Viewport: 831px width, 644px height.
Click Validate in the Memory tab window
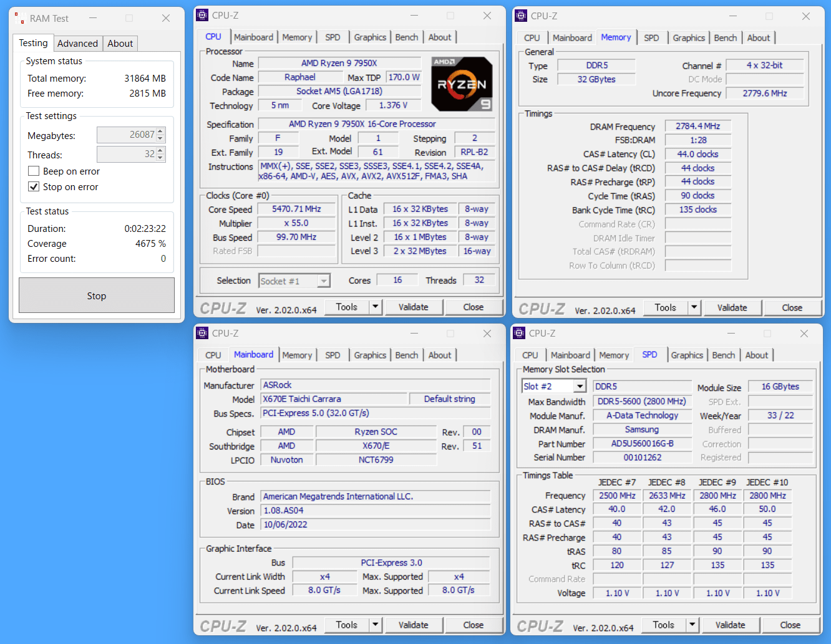click(732, 307)
